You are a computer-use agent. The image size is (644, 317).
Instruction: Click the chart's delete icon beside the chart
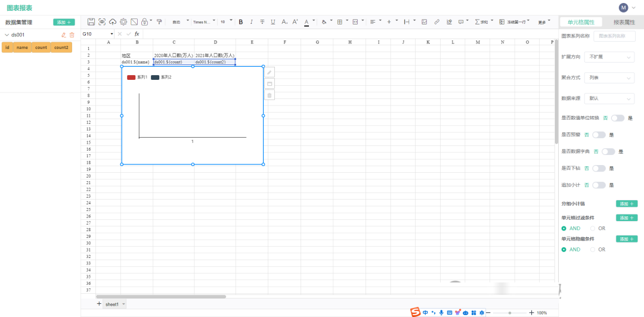click(x=270, y=95)
